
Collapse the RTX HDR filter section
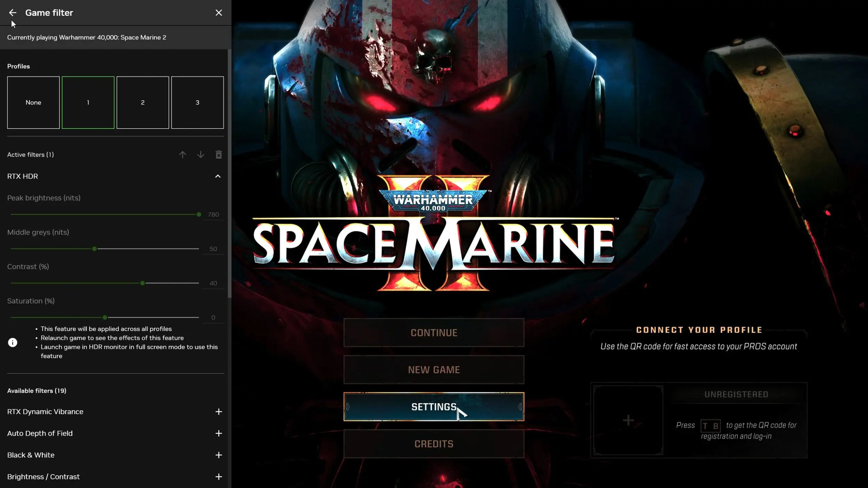218,176
